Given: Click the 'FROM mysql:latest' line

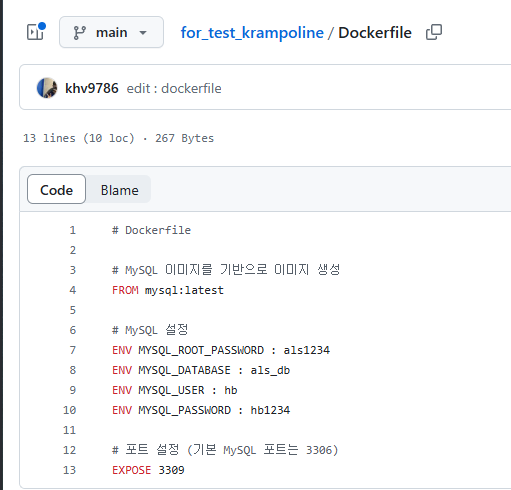Looking at the screenshot, I should coord(168,290).
